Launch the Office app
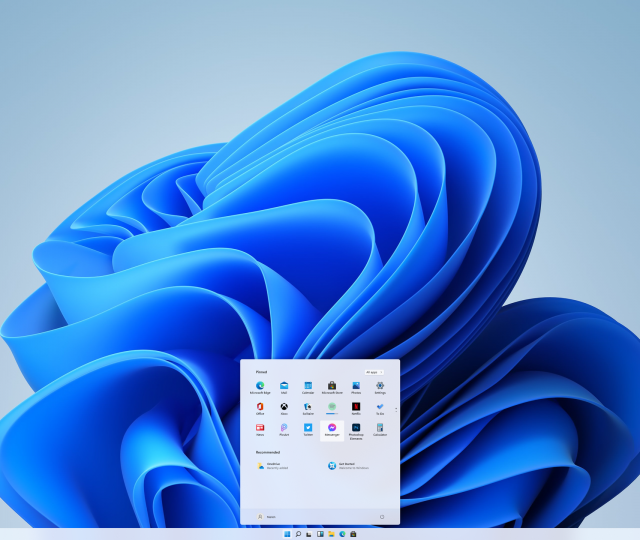 pyautogui.click(x=260, y=407)
